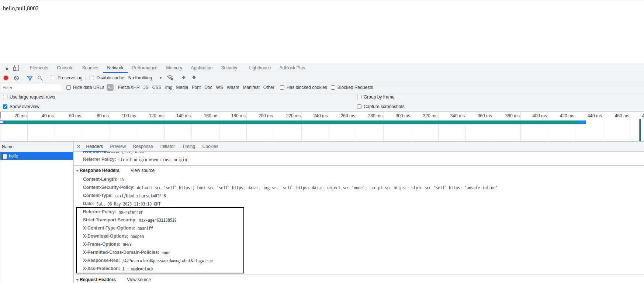Click View source for Response Headers
Screen dimensions: 644x283
[x=142, y=170]
